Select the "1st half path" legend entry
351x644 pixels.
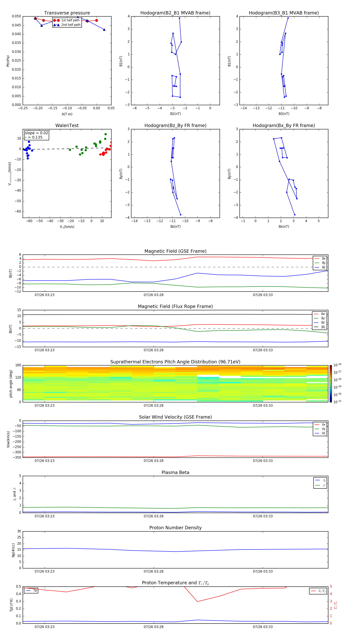pos(67,20)
